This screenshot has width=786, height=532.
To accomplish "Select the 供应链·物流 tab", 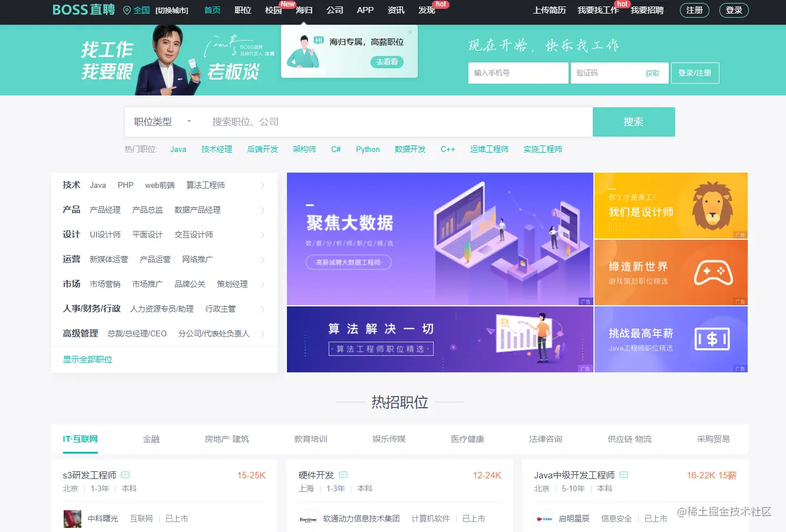I will tap(630, 439).
